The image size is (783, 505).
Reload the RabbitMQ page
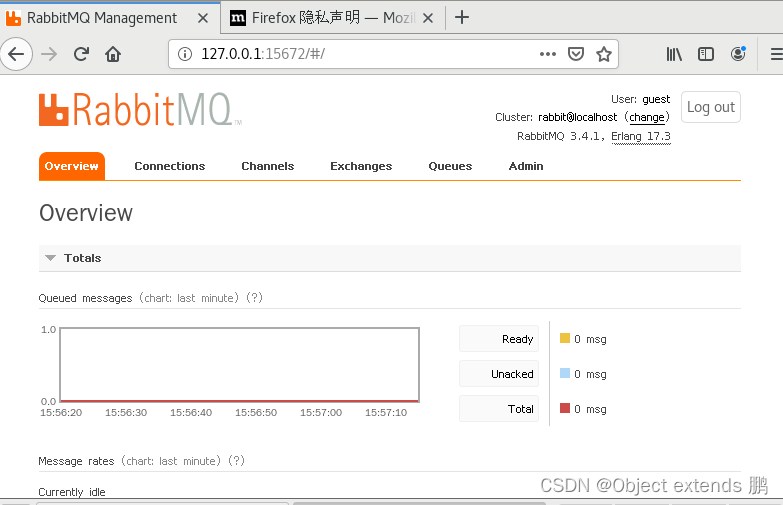(x=81, y=54)
